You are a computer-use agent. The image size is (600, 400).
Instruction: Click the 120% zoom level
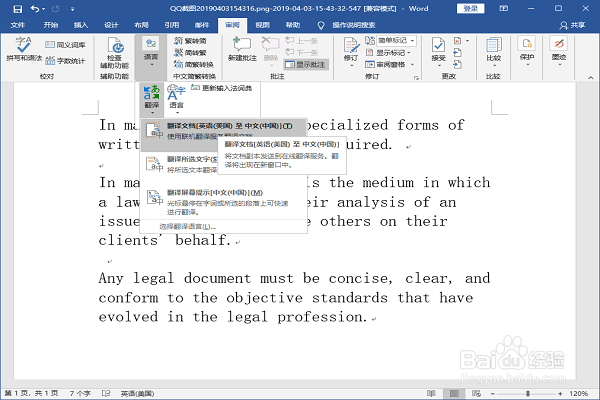pos(578,393)
